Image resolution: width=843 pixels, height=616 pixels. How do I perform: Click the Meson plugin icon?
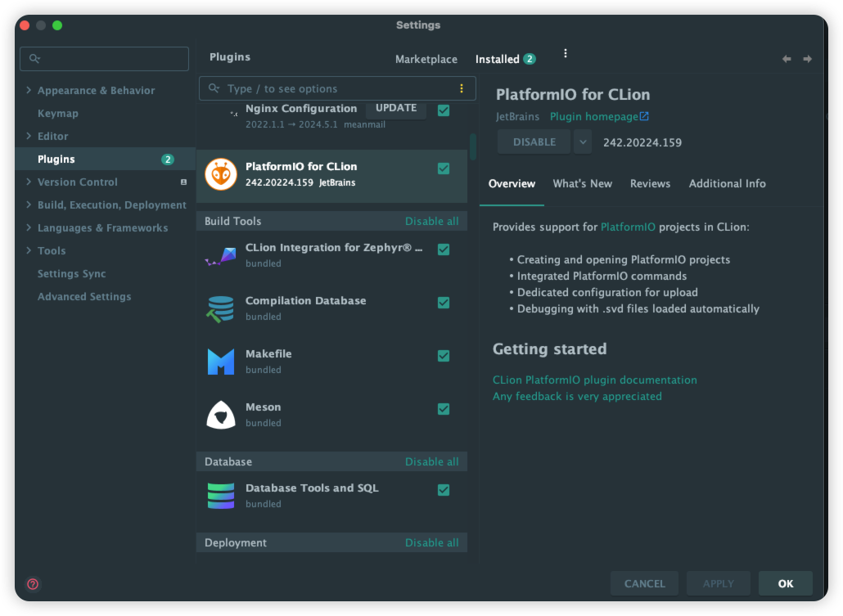221,415
